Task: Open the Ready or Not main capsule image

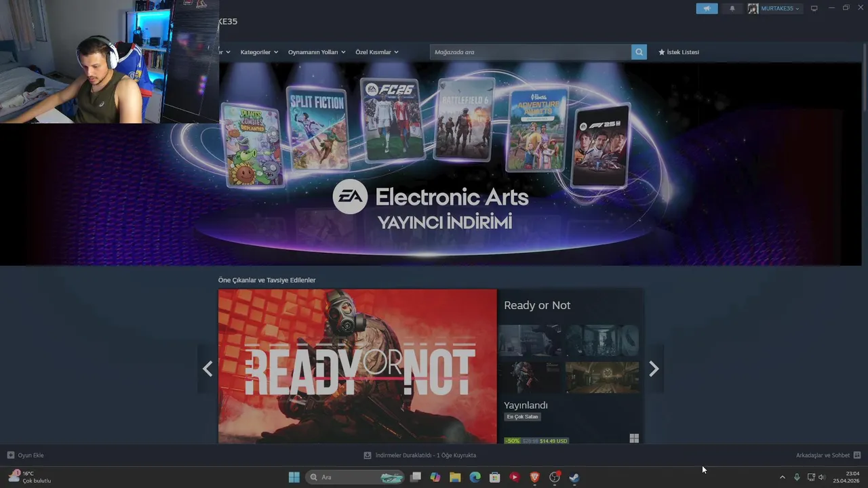Action: [357, 367]
